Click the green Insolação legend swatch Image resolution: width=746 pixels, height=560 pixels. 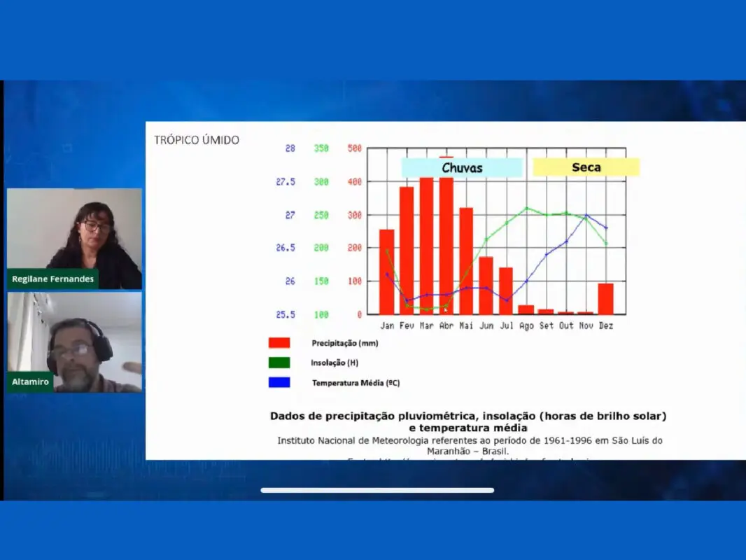[279, 363]
